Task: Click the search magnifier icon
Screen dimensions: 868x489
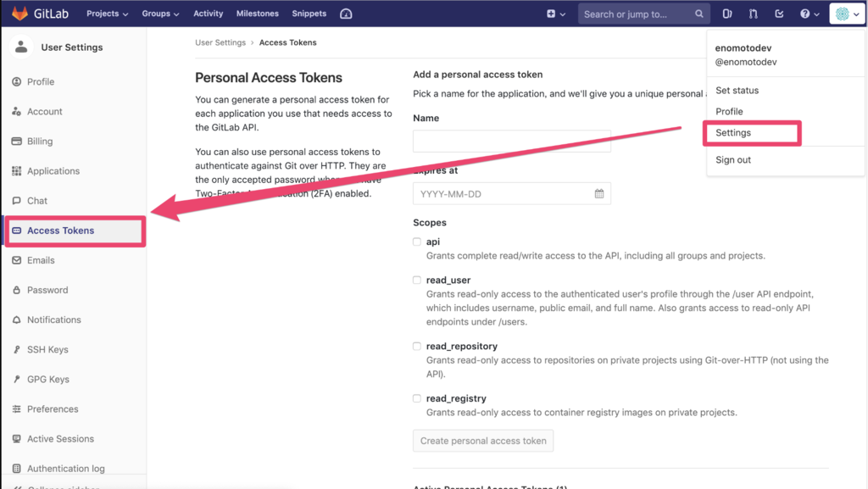Action: click(699, 14)
